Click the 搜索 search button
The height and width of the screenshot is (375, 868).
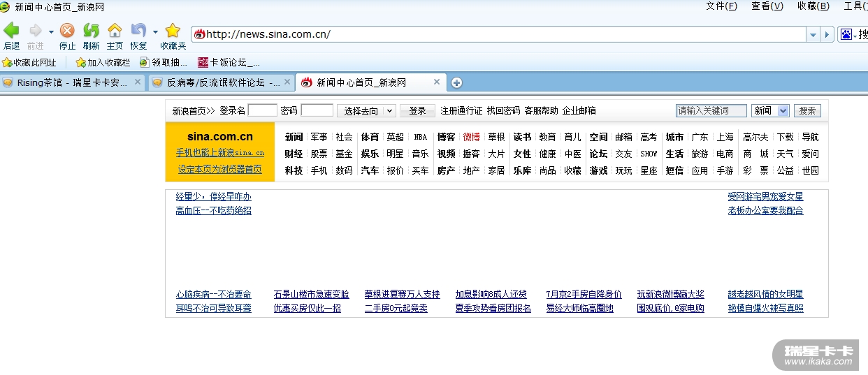tap(807, 110)
